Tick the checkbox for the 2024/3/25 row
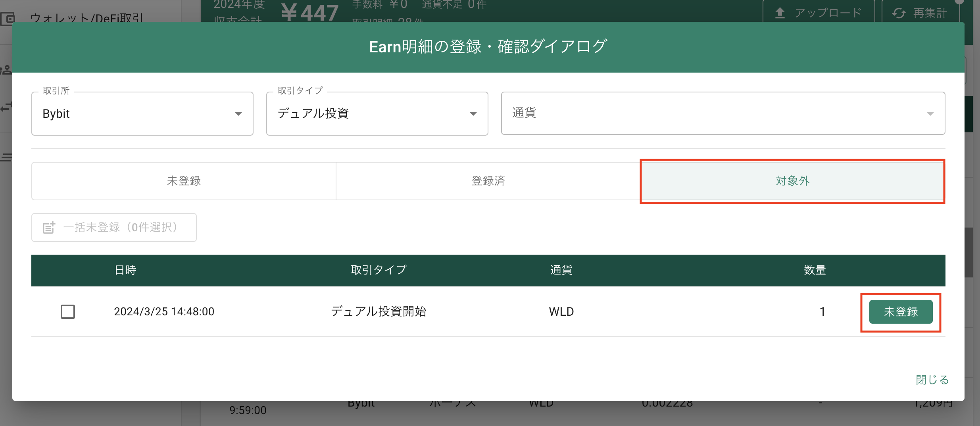 point(68,312)
